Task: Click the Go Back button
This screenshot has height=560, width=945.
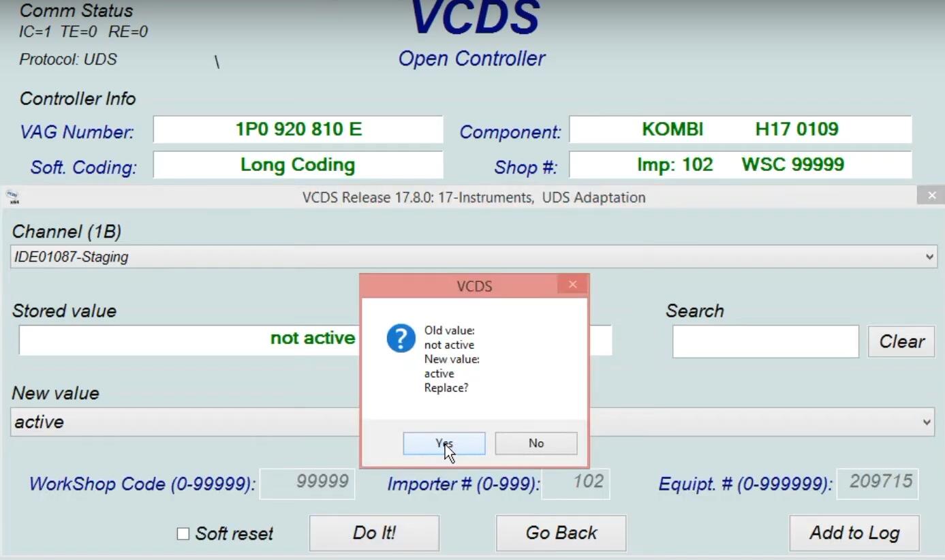Action: [x=561, y=533]
